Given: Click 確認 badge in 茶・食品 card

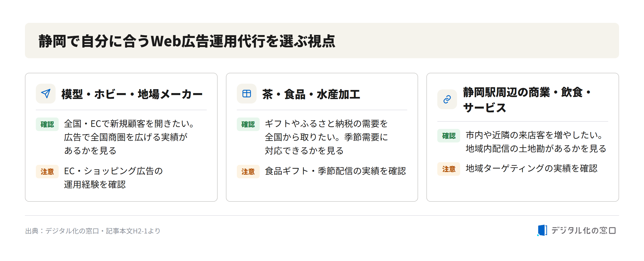Looking at the screenshot, I should pyautogui.click(x=248, y=124).
